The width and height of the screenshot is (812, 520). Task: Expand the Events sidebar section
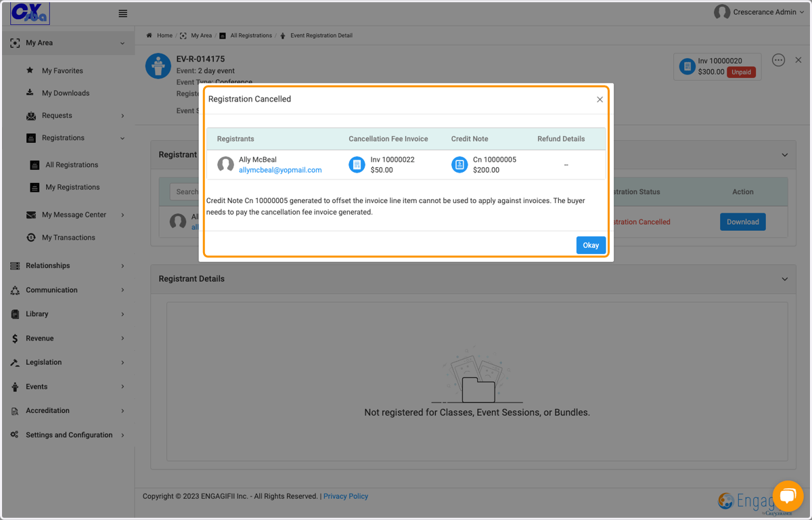(x=122, y=387)
